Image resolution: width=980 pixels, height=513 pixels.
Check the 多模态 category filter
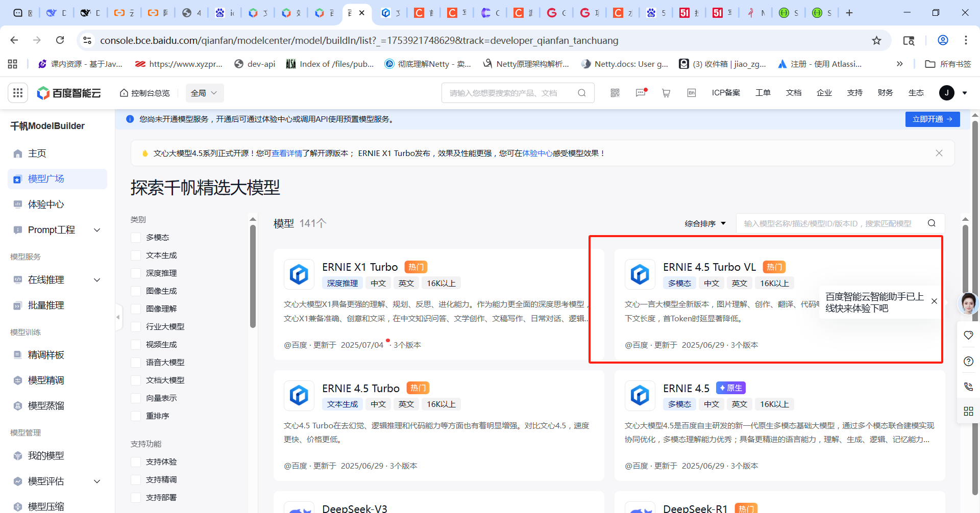tap(136, 238)
